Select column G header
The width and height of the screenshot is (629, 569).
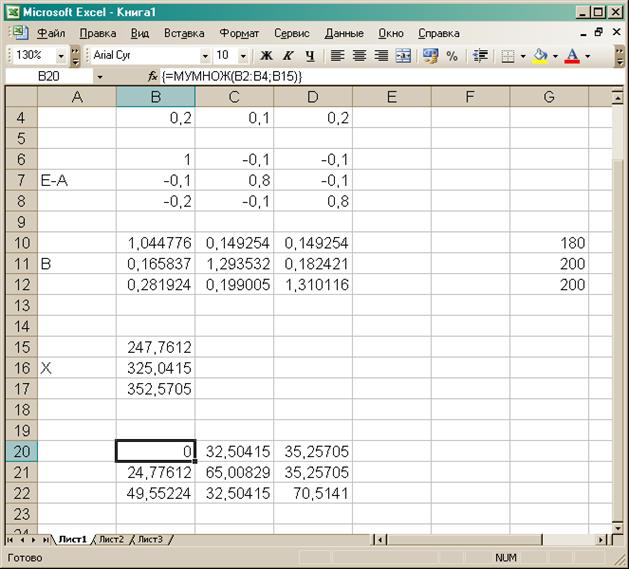pos(549,97)
